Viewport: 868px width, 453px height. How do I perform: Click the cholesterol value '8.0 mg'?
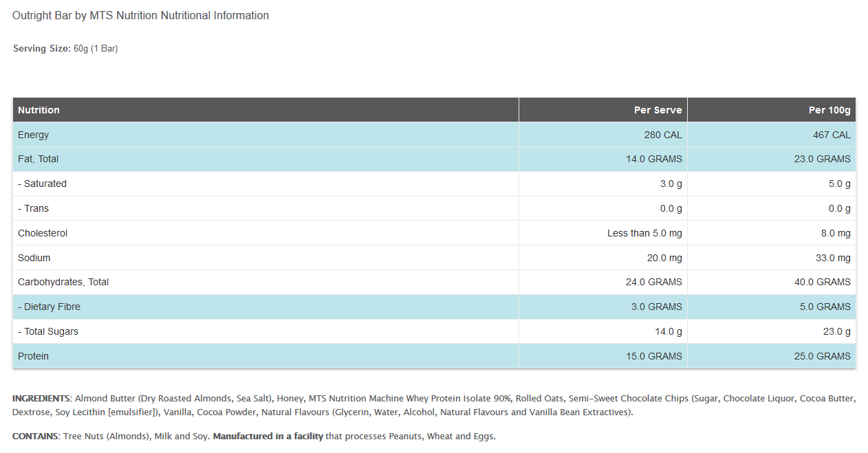(x=836, y=233)
